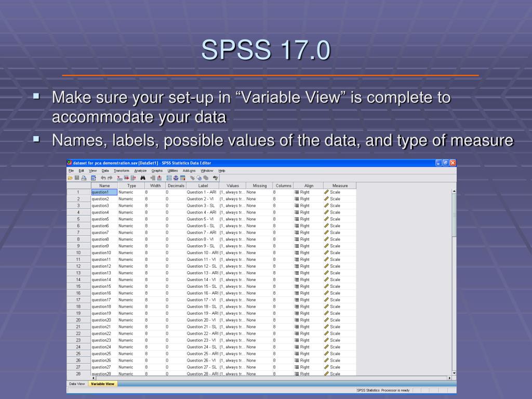Click 'Question 2 - VI' label cell
The width and height of the screenshot is (532, 399).
(x=203, y=199)
